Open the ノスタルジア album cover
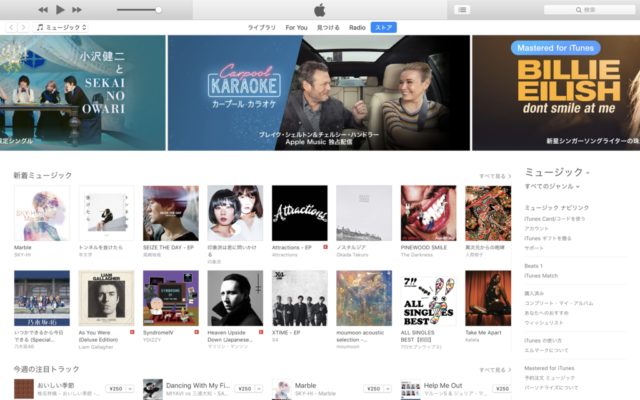Screen dimensions: 640x400 (x=364, y=213)
